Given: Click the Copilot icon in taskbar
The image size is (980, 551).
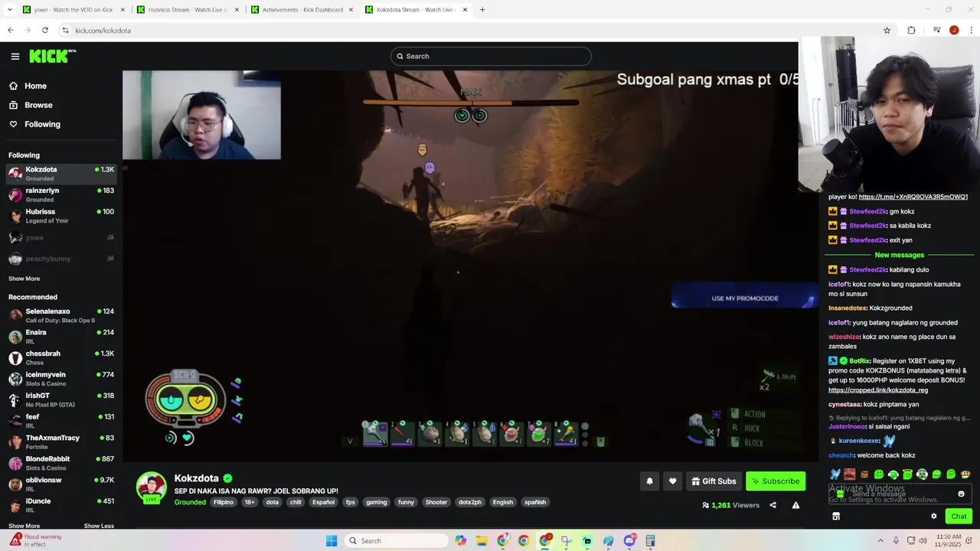Looking at the screenshot, I should click(460, 541).
